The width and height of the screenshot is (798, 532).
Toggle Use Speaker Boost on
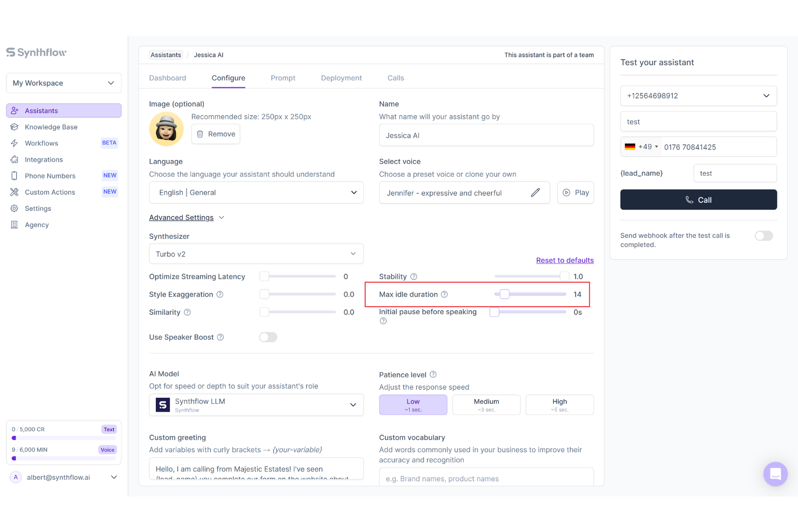(x=268, y=337)
